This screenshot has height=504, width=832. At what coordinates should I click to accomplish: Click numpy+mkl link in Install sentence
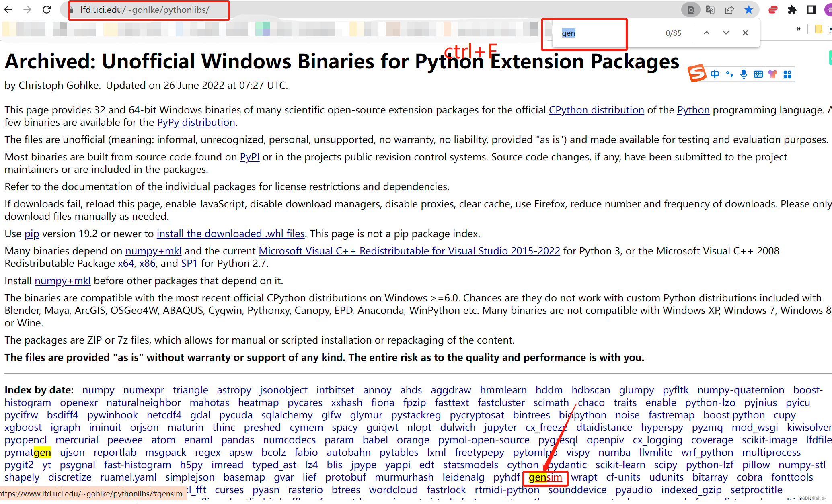point(63,281)
